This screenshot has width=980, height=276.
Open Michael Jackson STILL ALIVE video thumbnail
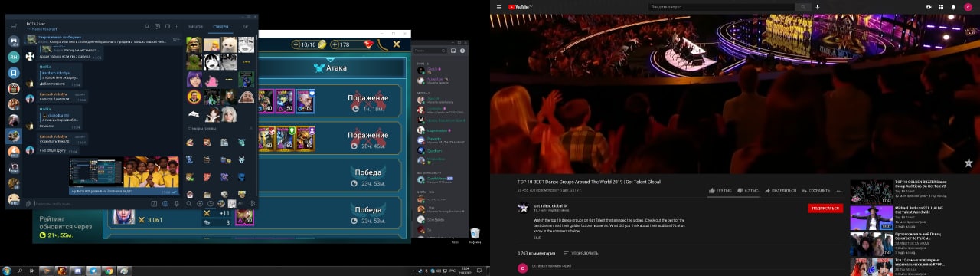871,218
